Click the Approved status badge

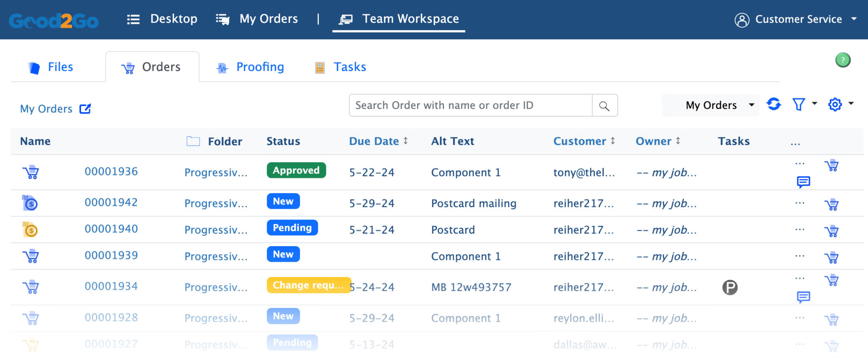tap(296, 171)
